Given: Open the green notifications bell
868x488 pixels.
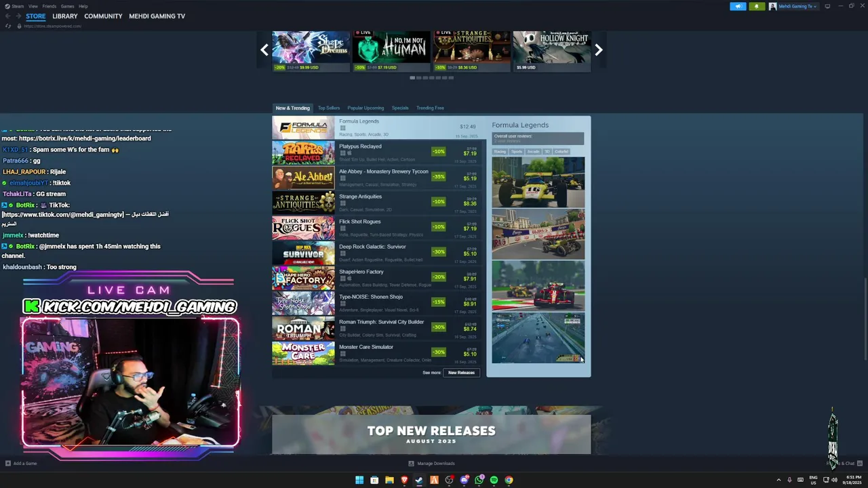Looking at the screenshot, I should click(x=757, y=6).
